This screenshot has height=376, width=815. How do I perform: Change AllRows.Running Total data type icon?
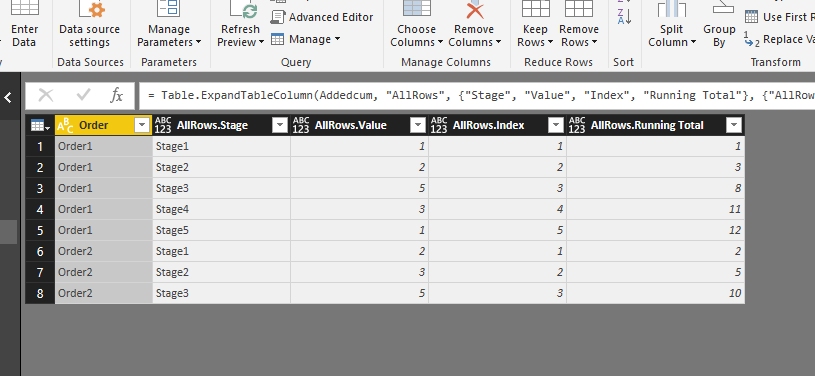(x=577, y=125)
